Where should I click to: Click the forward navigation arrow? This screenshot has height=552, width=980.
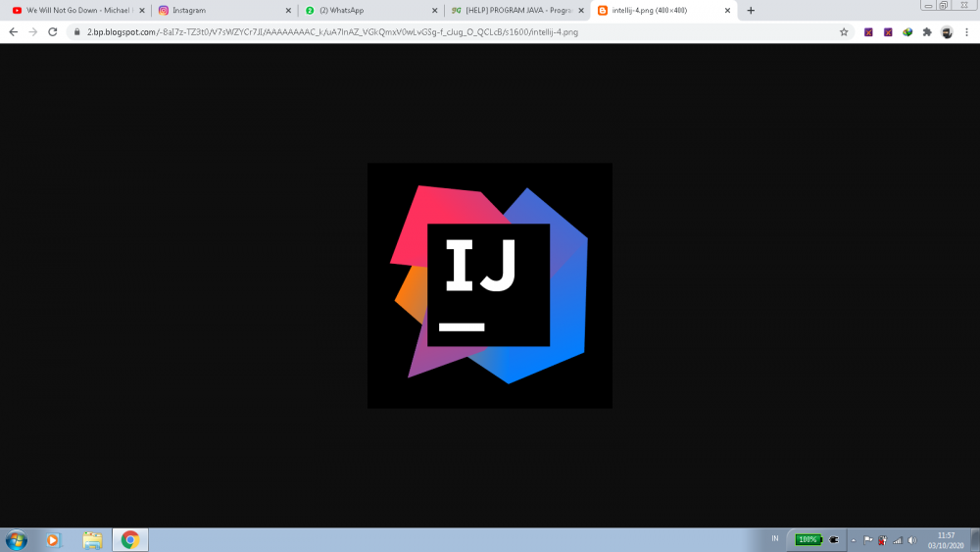[33, 32]
